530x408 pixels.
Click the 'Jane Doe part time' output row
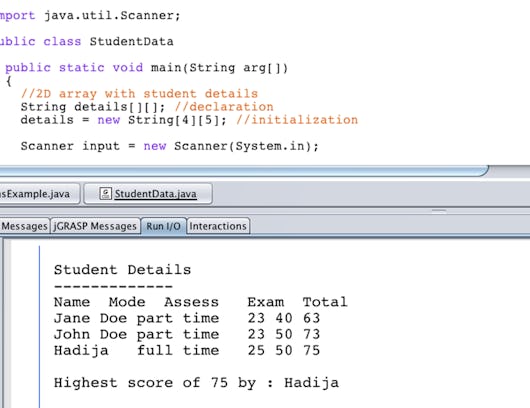click(x=187, y=318)
